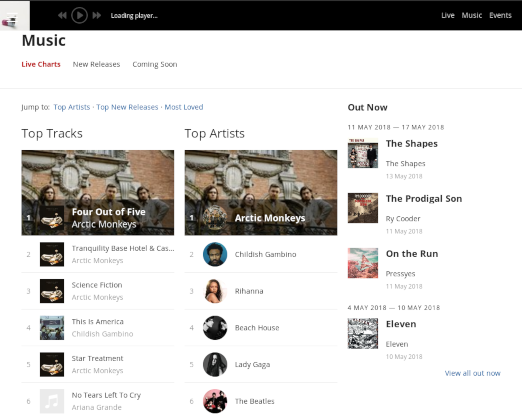522x414 pixels.
Task: Switch to the Coming Soon tab
Action: click(x=155, y=64)
